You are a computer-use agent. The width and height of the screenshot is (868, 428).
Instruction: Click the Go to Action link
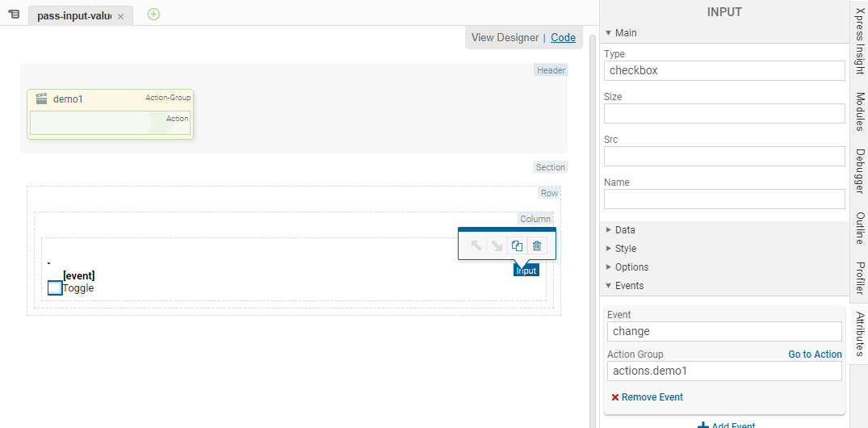815,355
